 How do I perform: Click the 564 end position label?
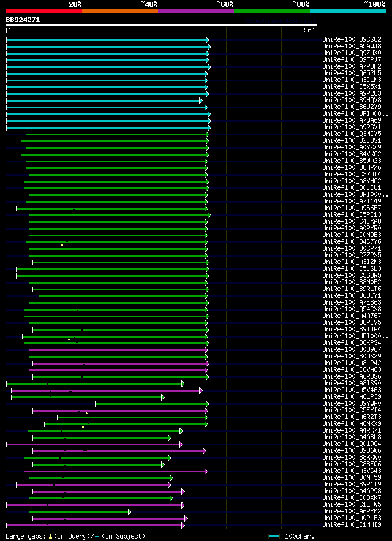tap(309, 31)
